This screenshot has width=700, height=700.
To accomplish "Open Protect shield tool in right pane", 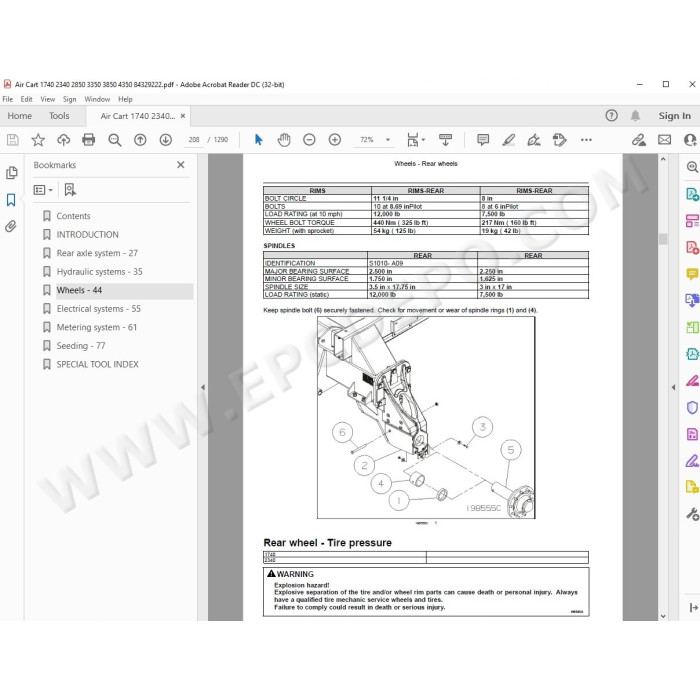I will tap(692, 408).
